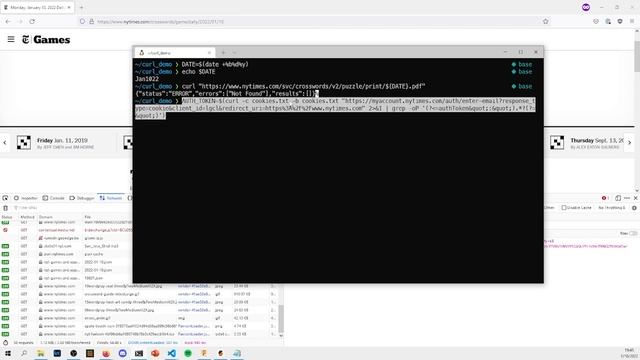Viewport: 640px width, 360px height.
Task: Close the Monday January crossword browser tab
Action: (x=69, y=7)
